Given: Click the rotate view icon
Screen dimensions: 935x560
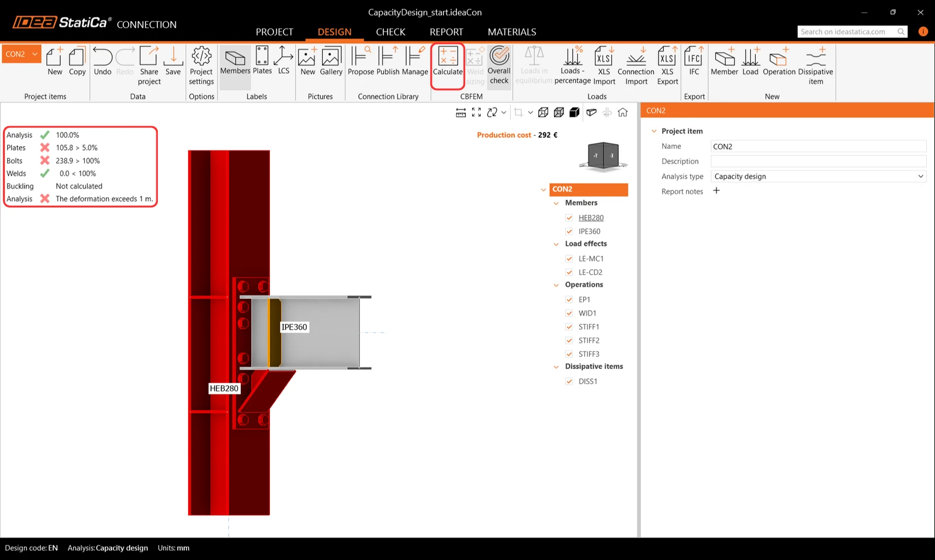Looking at the screenshot, I should (x=492, y=112).
